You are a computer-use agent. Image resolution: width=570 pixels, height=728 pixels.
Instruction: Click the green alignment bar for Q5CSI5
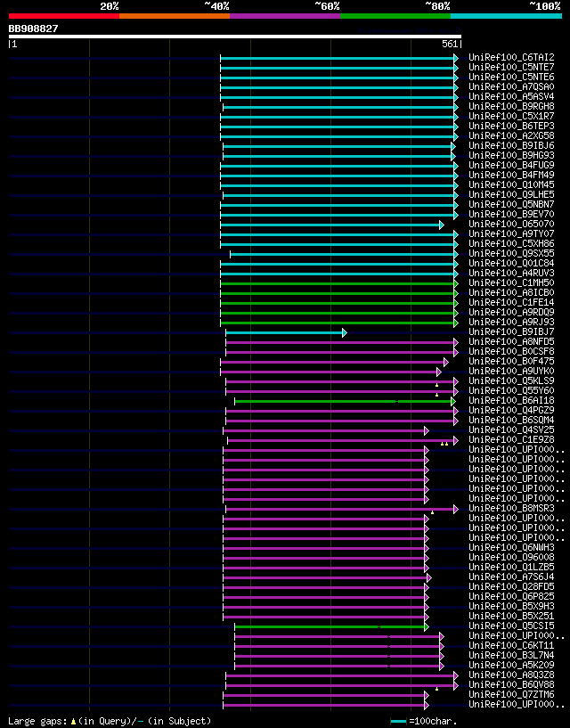pyautogui.click(x=331, y=626)
